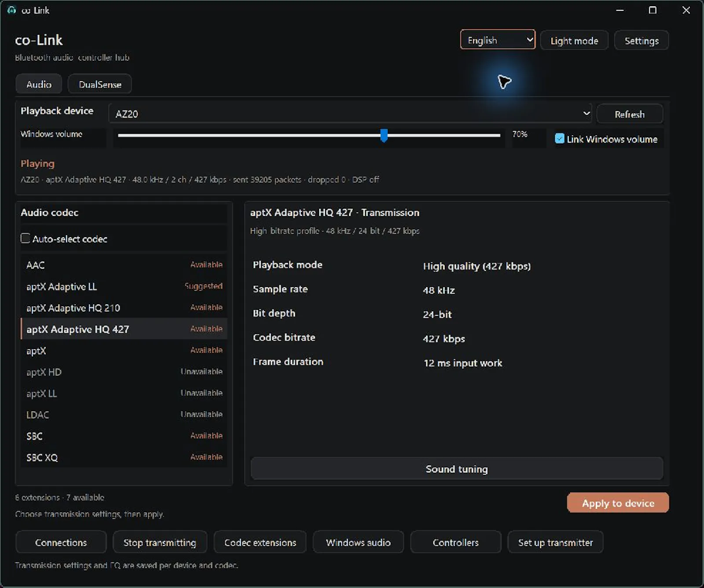The image size is (704, 588).
Task: Select the LDAC codec row
Action: pos(124,415)
